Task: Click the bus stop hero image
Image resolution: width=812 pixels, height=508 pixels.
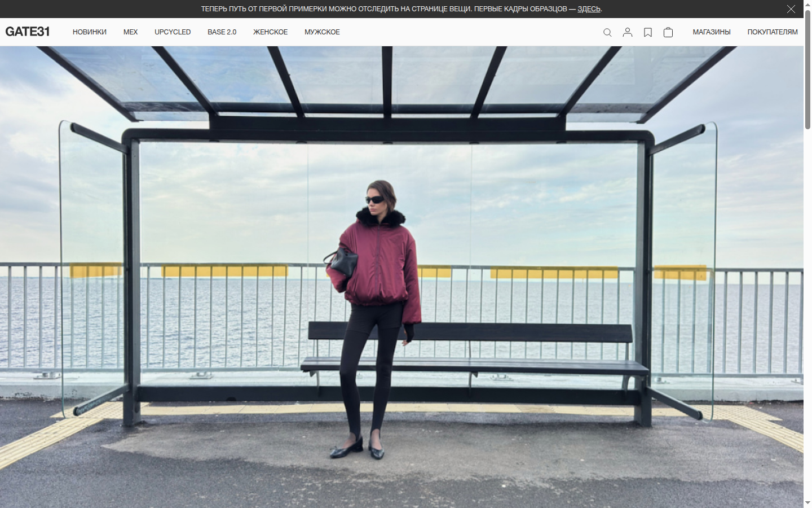Action: coord(401,277)
